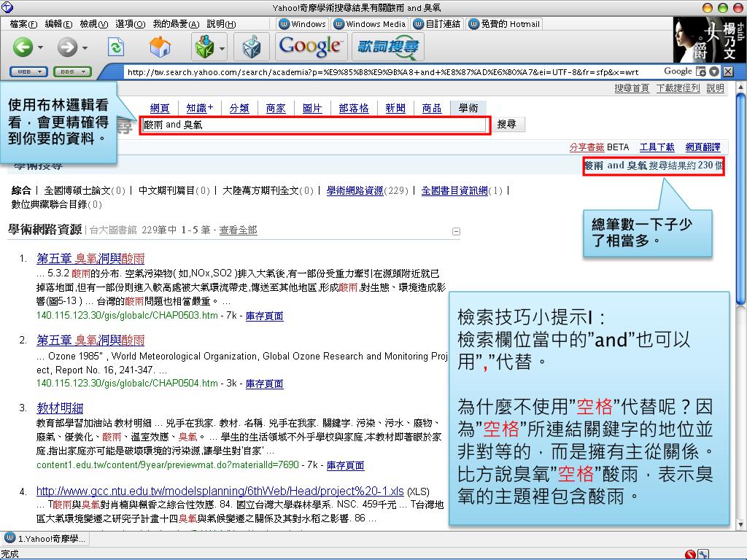Image resolution: width=747 pixels, height=560 pixels.
Task: Click the 楊乃文 album banner thumbnail
Action: (x=708, y=40)
